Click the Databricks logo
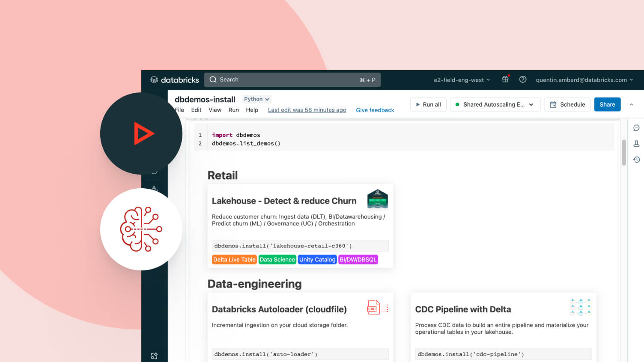 point(174,80)
